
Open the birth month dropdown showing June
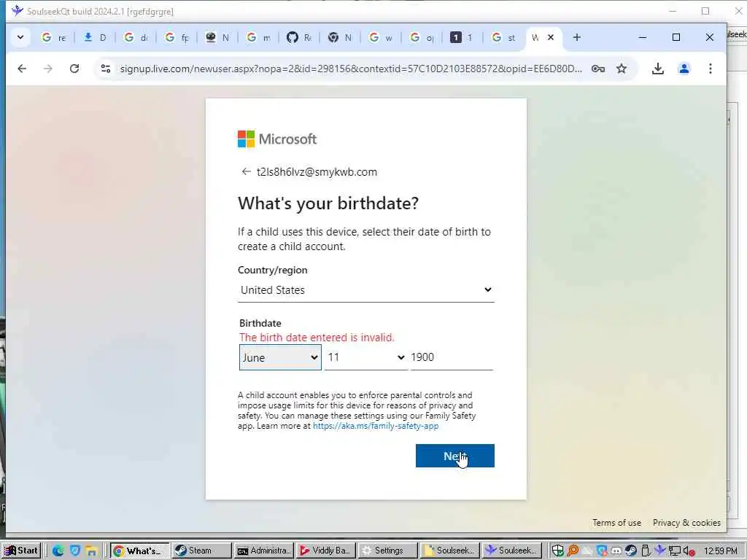(x=280, y=357)
